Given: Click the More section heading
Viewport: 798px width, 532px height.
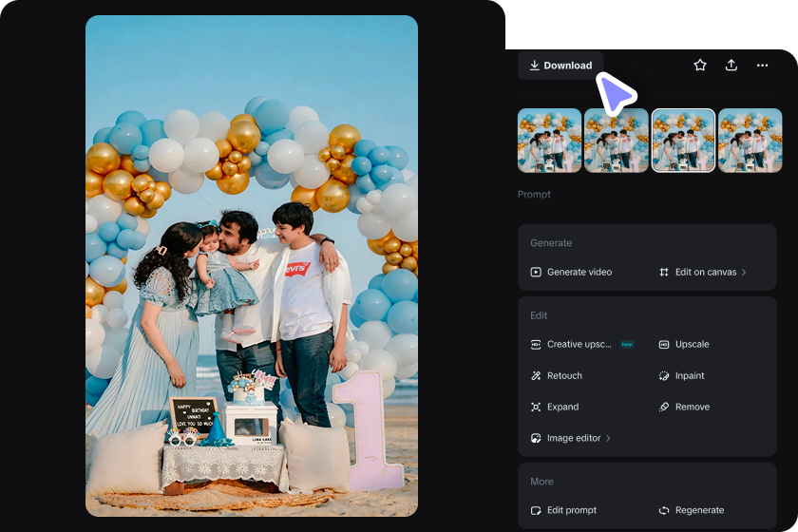Looking at the screenshot, I should 541,482.
